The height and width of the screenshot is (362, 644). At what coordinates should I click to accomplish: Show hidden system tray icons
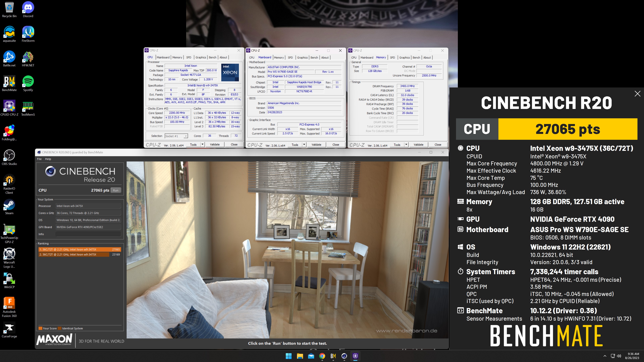[605, 356]
